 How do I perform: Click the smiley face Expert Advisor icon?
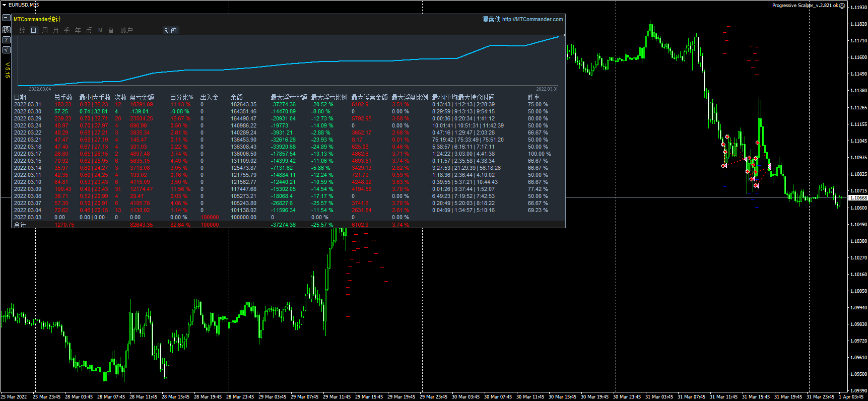click(842, 6)
